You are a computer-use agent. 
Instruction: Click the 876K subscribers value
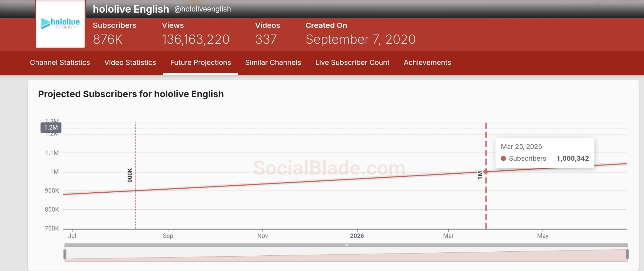108,39
